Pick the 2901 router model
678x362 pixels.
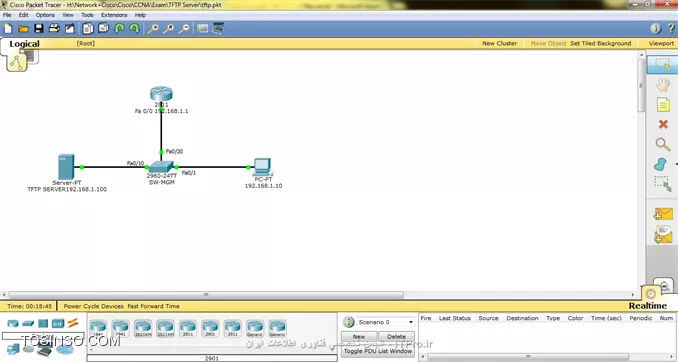210,329
